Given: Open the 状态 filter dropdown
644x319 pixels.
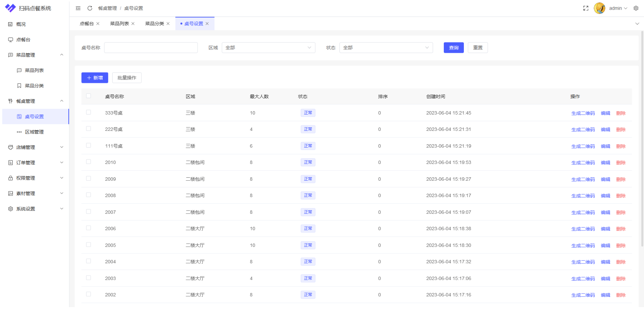Looking at the screenshot, I should [386, 48].
